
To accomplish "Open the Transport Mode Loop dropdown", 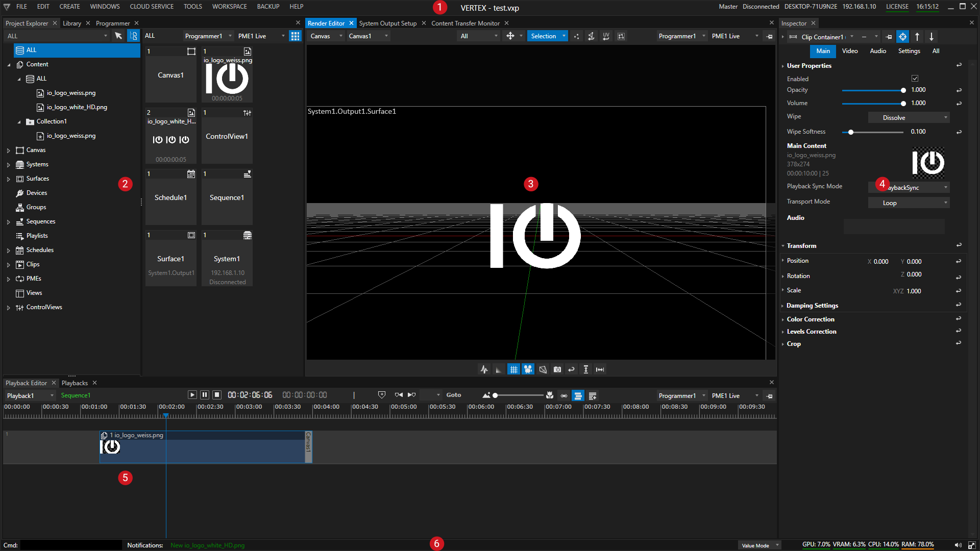I will click(909, 203).
